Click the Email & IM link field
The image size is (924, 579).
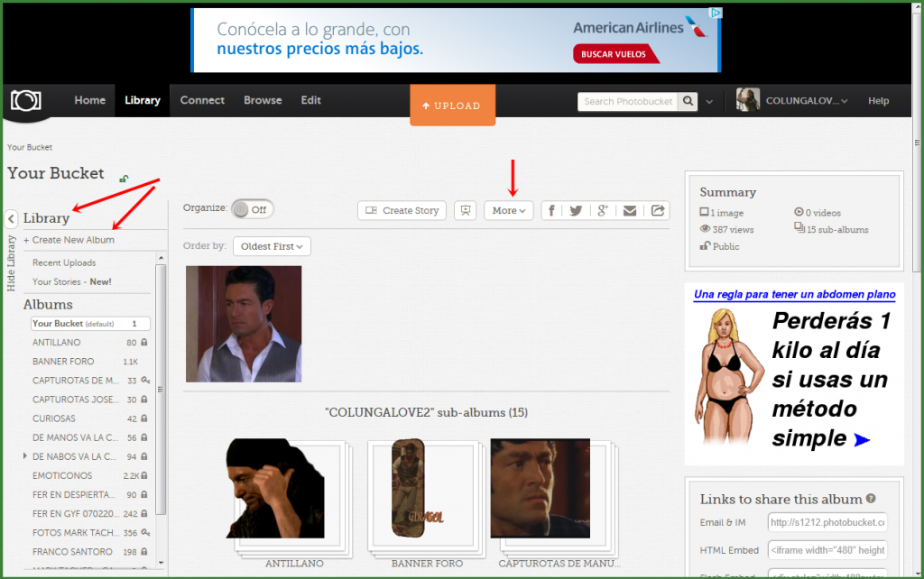tap(827, 522)
